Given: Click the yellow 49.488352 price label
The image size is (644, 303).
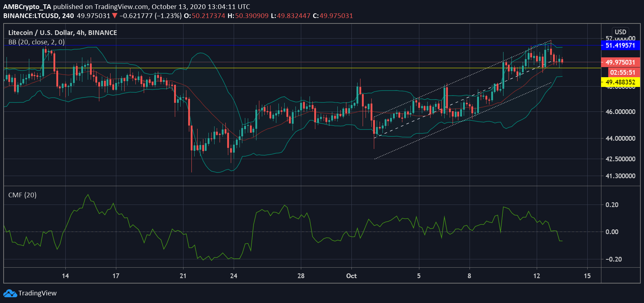Looking at the screenshot, I should coord(620,82).
